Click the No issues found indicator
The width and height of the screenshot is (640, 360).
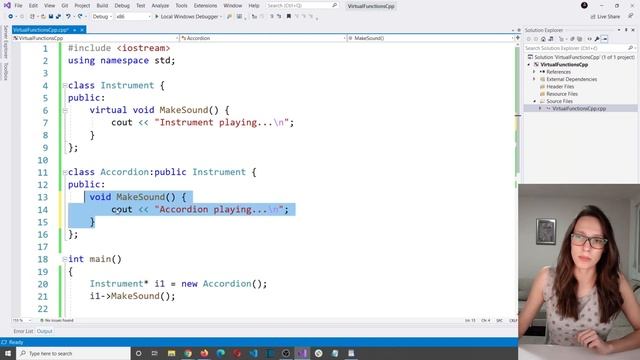57,320
